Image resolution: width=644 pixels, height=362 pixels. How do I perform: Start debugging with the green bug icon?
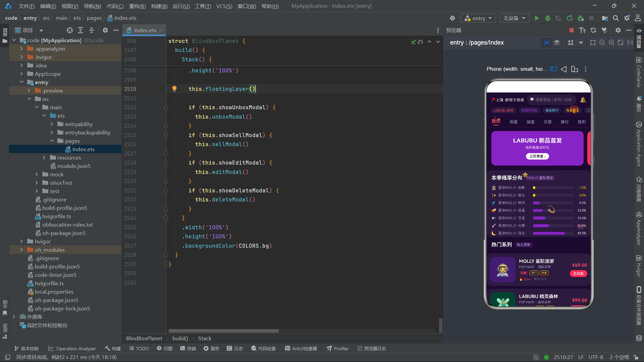coord(547,18)
